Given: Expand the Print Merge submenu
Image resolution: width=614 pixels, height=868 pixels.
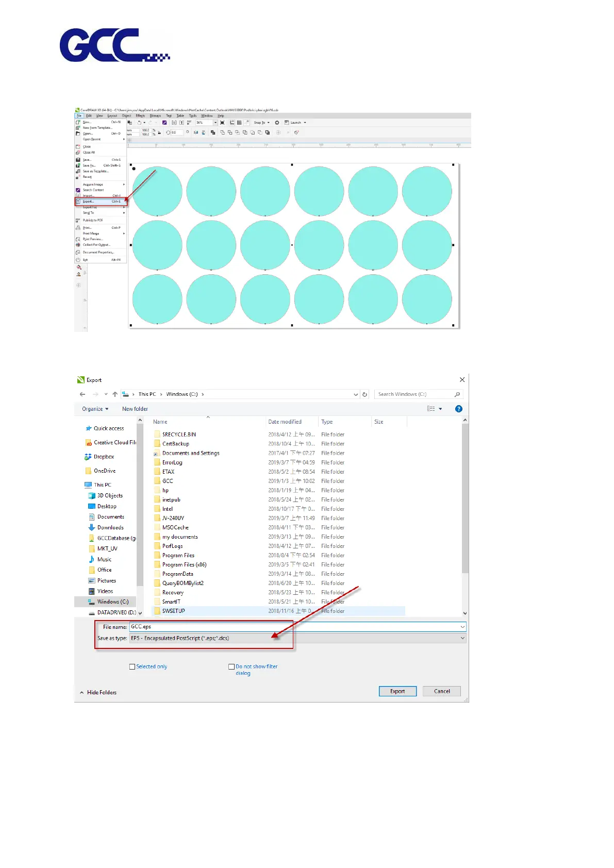Looking at the screenshot, I should [101, 233].
